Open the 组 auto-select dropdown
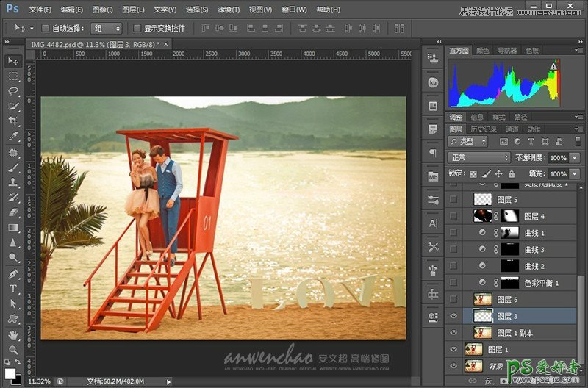 tap(107, 28)
